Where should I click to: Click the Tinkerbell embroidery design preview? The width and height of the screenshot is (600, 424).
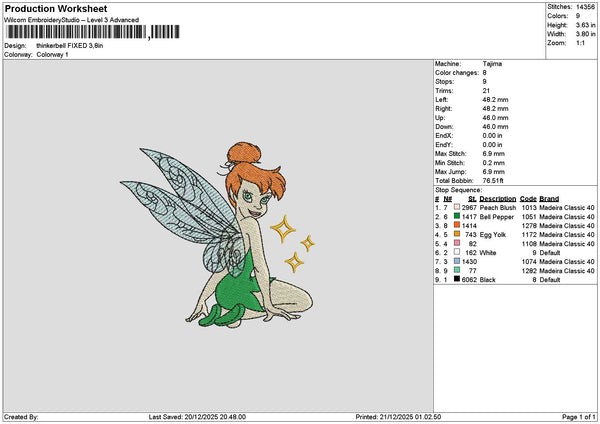click(x=218, y=234)
